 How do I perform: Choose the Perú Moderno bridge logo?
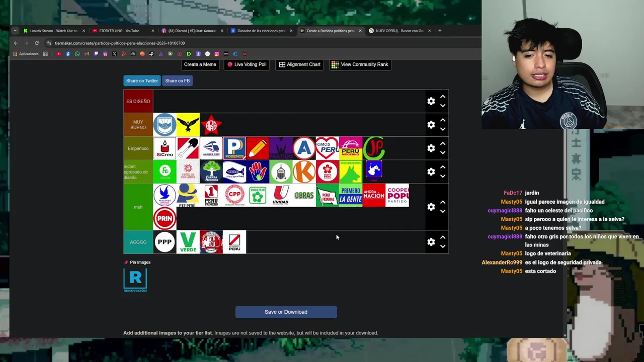coord(350,148)
